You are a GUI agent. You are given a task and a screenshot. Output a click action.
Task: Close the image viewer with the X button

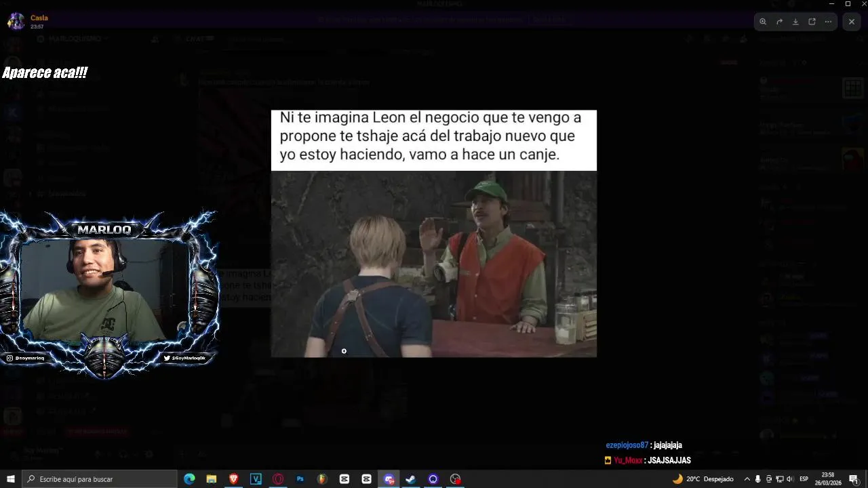click(x=852, y=22)
